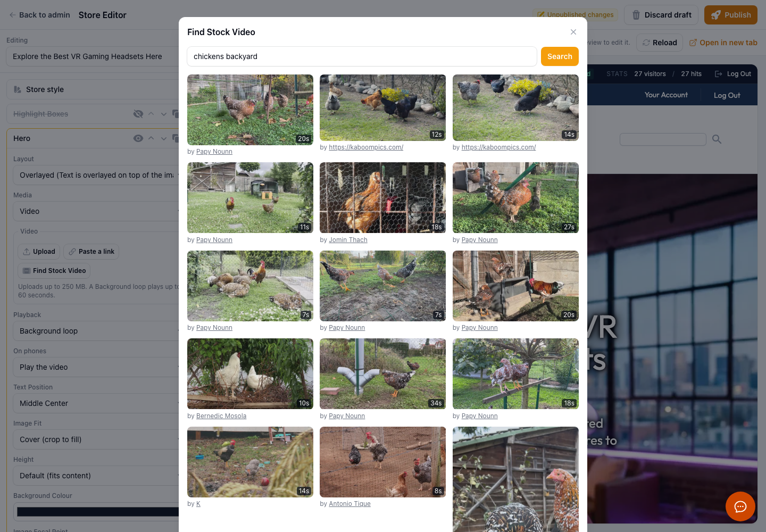Click the Editing page title field
The width and height of the screenshot is (766, 532).
coord(93,56)
